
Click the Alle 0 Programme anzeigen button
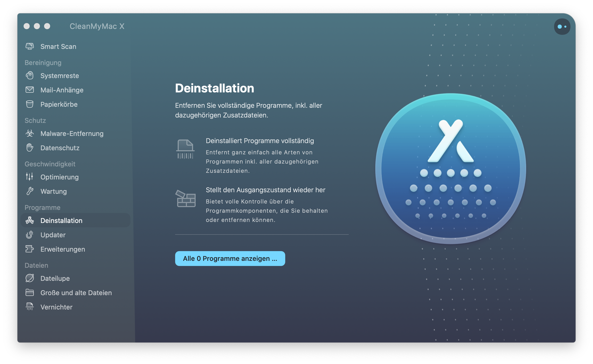click(230, 259)
